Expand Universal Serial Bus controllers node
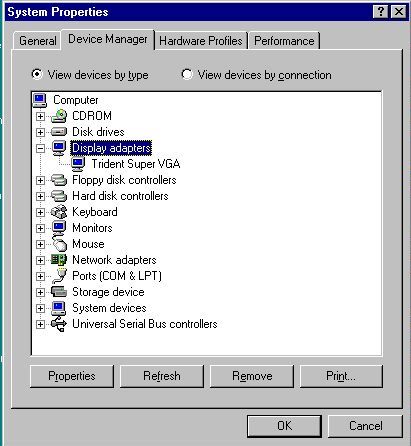The width and height of the screenshot is (411, 446). pyautogui.click(x=40, y=324)
